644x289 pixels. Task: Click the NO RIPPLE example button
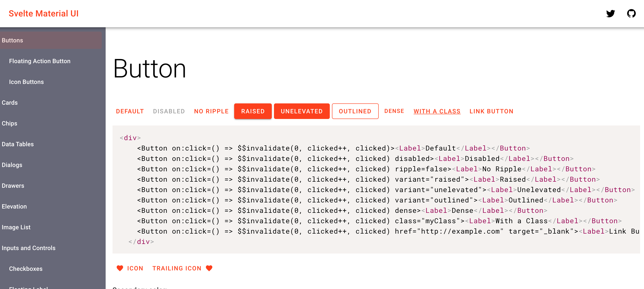point(211,111)
